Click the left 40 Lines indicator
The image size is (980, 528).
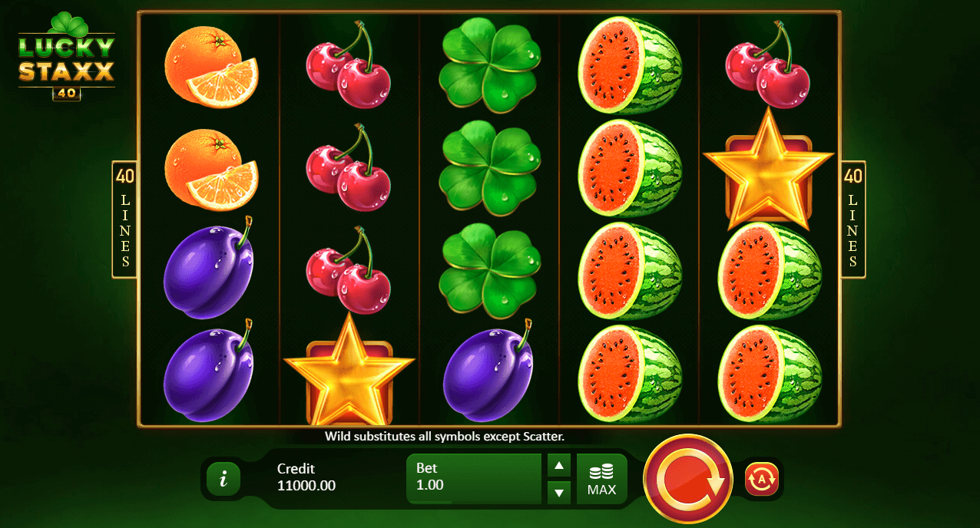125,219
